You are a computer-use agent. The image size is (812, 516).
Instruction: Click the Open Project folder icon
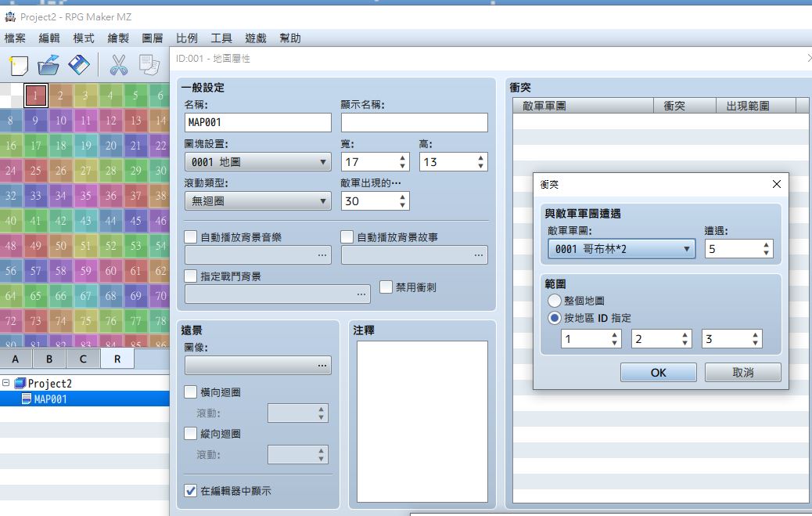coord(49,65)
